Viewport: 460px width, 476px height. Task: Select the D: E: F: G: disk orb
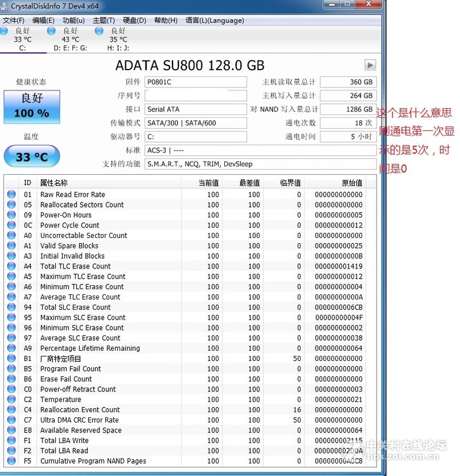(51, 30)
